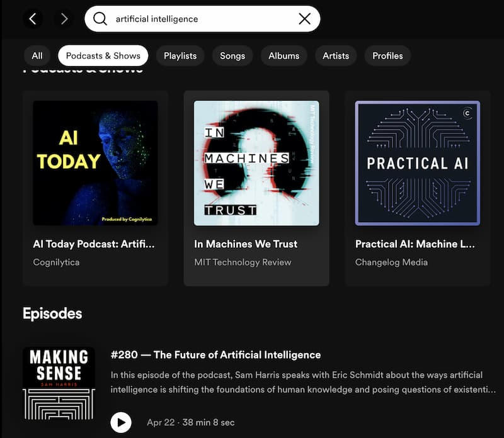This screenshot has height=438, width=504.
Task: Visit the Cognilytica publisher page
Action: pos(56,262)
